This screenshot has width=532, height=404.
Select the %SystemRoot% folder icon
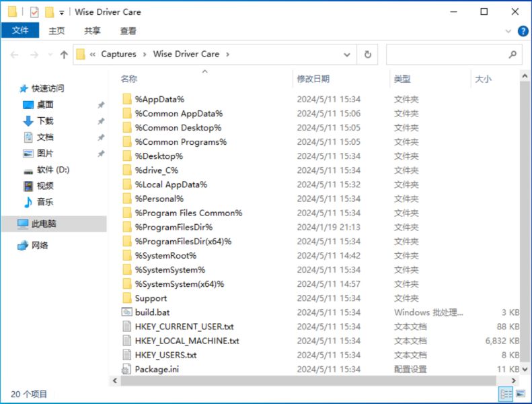click(127, 255)
